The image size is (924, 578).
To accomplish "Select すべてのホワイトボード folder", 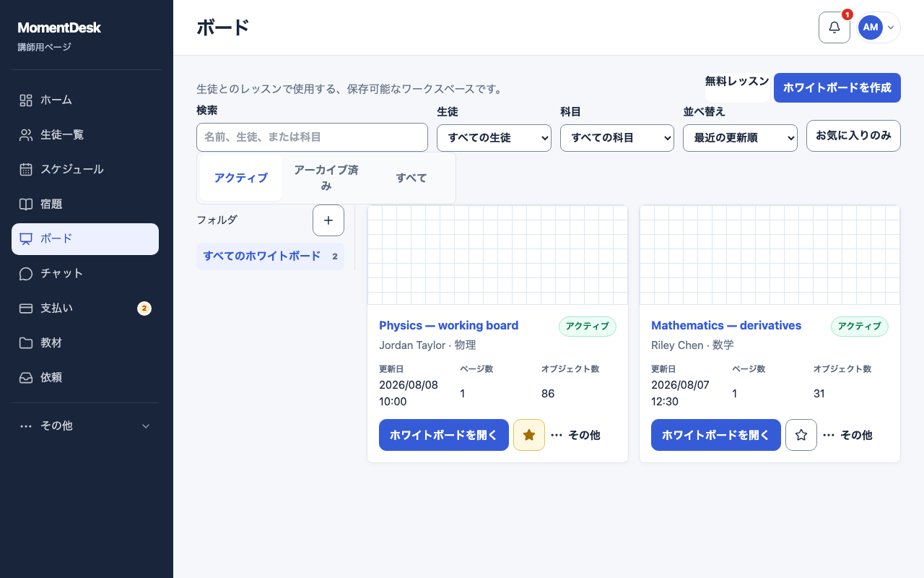I will (x=270, y=256).
